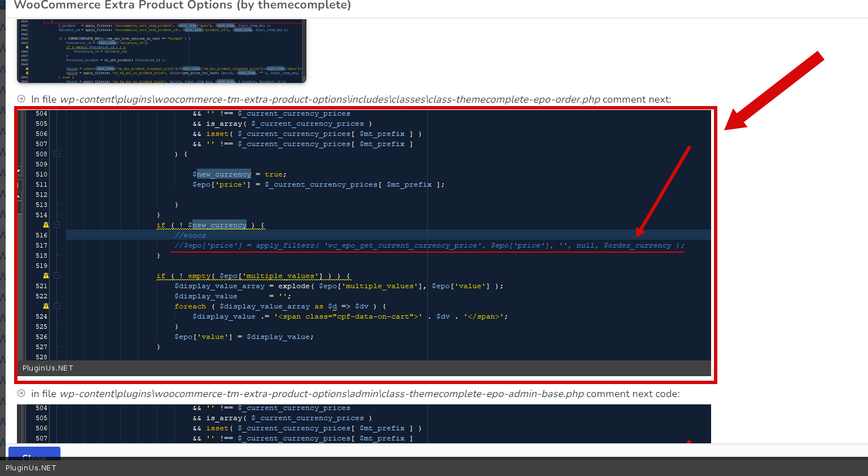Click the warning icon beside the new_currency if-statement
The width and height of the screenshot is (868, 476).
pyautogui.click(x=46, y=225)
